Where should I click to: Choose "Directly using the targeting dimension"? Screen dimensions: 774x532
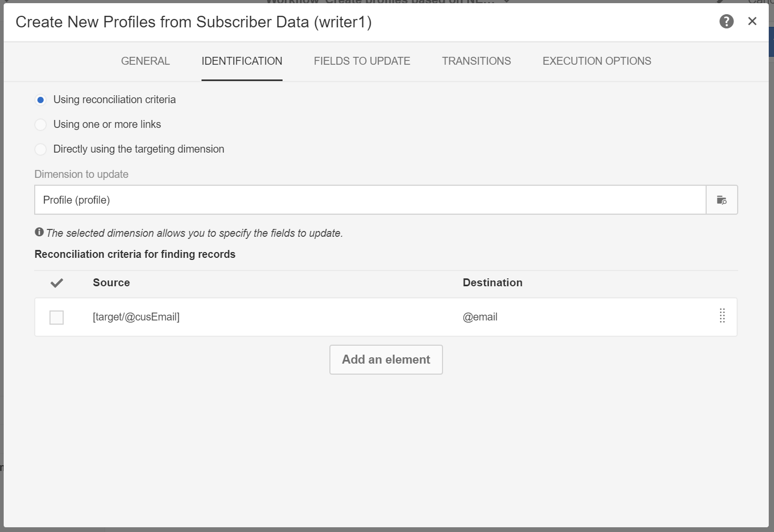pos(41,149)
